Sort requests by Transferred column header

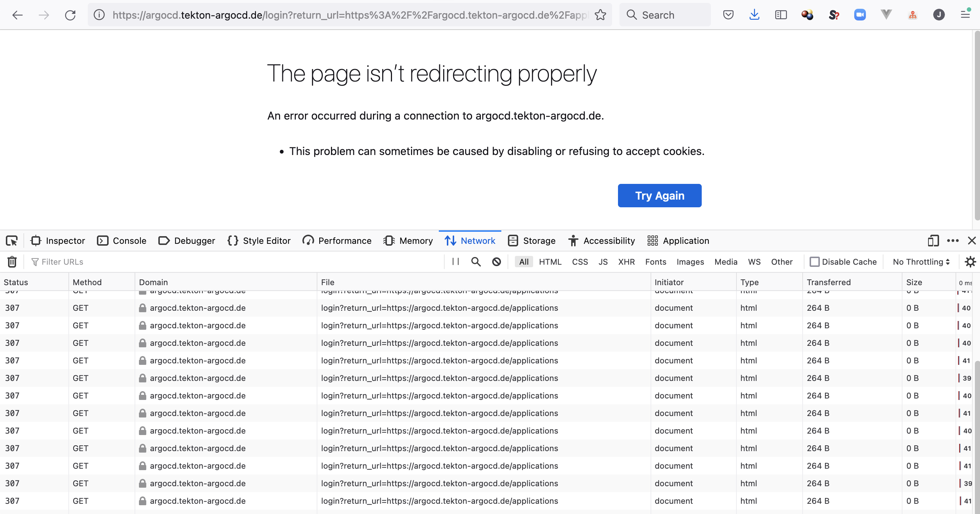(x=829, y=282)
